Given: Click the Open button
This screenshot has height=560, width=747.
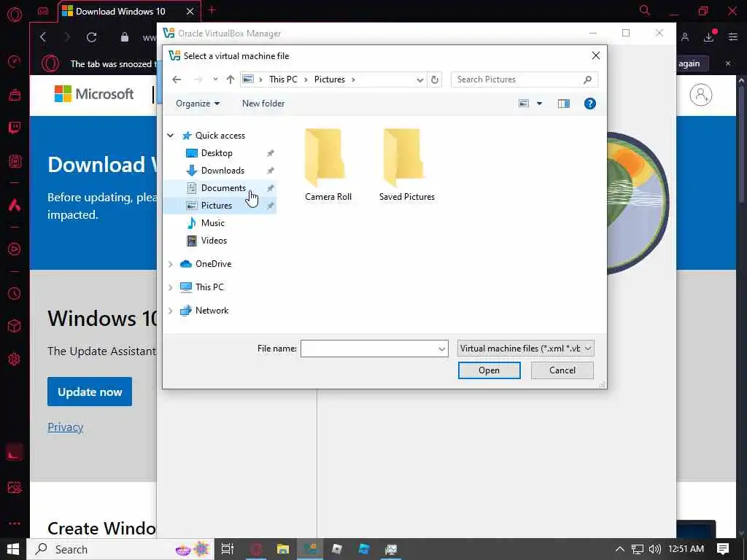Looking at the screenshot, I should click(489, 370).
